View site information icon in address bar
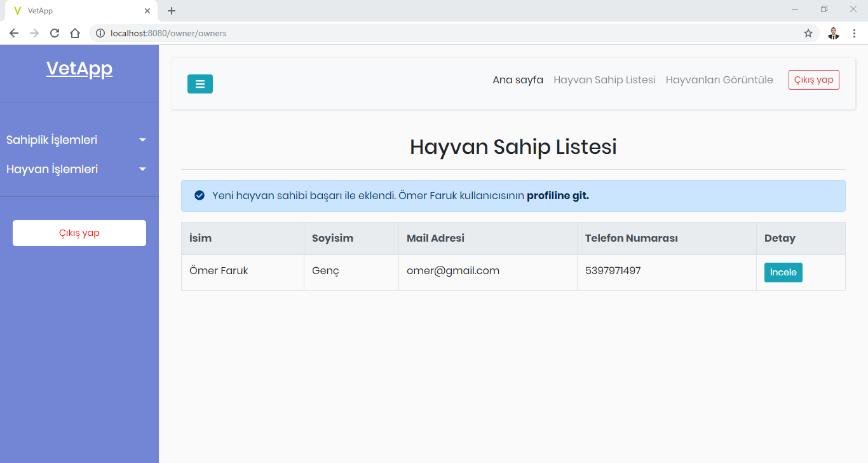868x463 pixels. click(100, 33)
